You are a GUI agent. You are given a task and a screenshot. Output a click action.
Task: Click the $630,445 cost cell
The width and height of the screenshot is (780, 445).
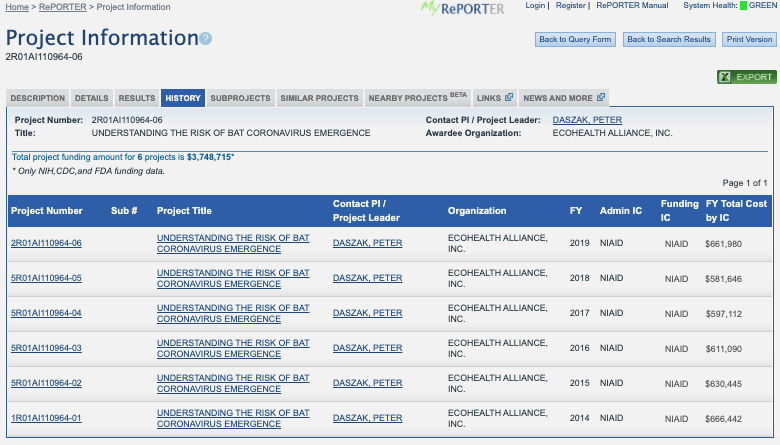coord(723,384)
